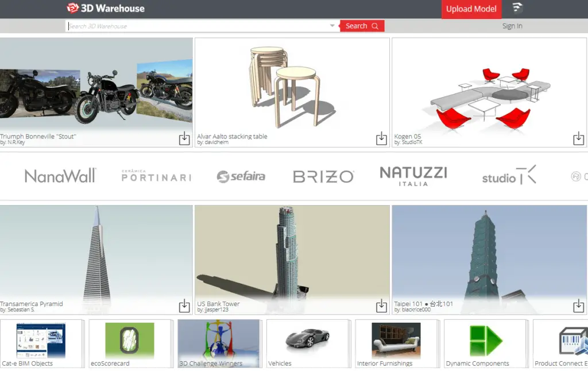Click the Natuzzi Italia logo
This screenshot has width=588, height=371.
coord(412,176)
